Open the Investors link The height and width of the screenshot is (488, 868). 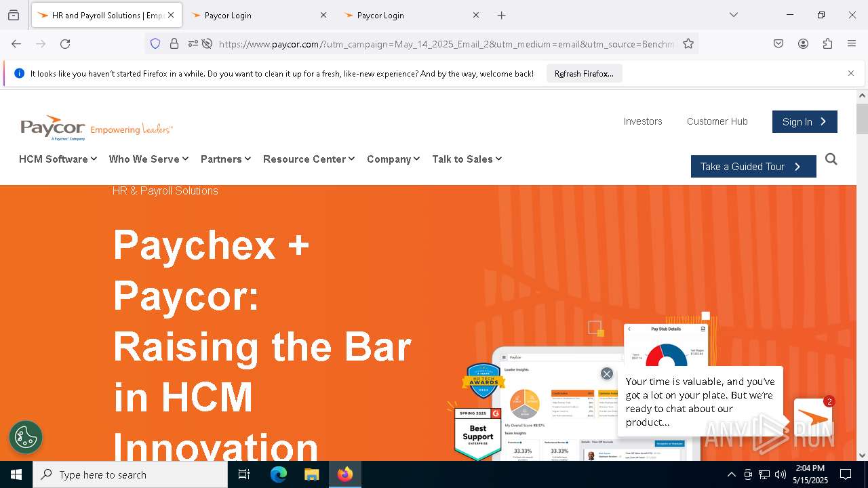coord(643,121)
